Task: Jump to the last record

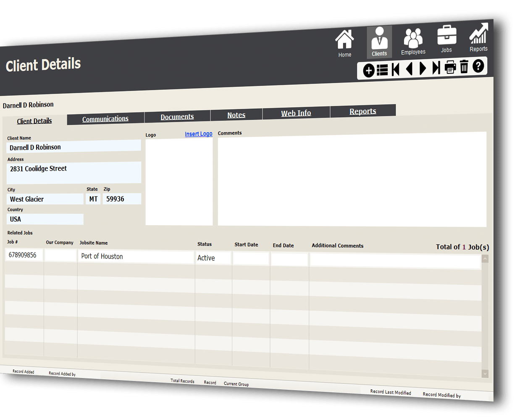Action: coord(436,68)
